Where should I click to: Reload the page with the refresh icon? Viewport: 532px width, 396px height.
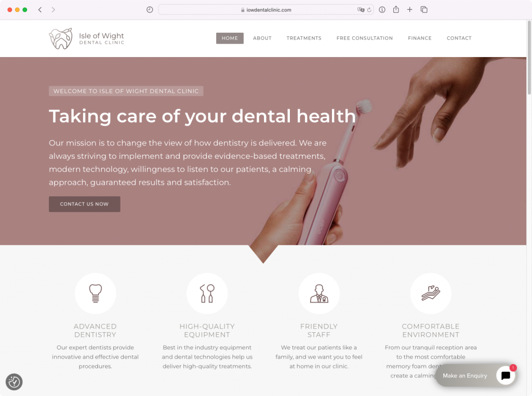click(x=369, y=10)
